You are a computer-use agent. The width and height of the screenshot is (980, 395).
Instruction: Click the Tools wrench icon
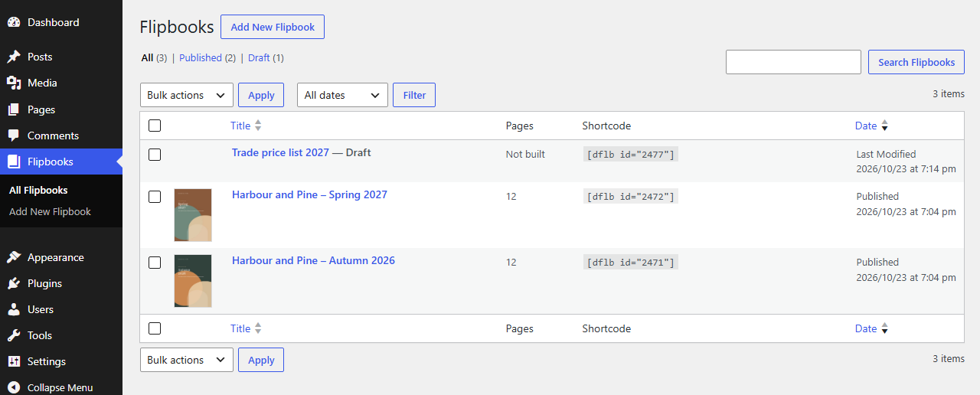14,335
